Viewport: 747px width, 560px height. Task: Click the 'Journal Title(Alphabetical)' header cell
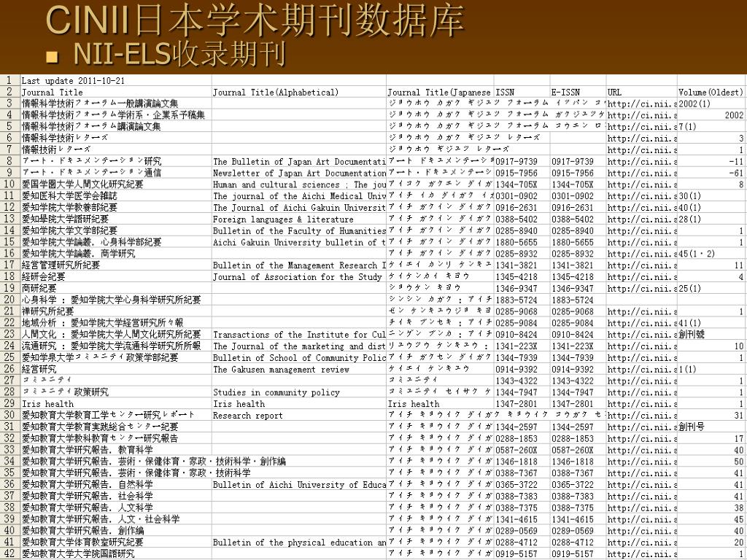click(x=298, y=92)
